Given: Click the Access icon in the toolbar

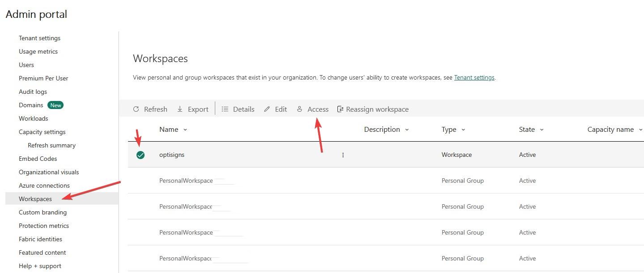Looking at the screenshot, I should click(299, 109).
